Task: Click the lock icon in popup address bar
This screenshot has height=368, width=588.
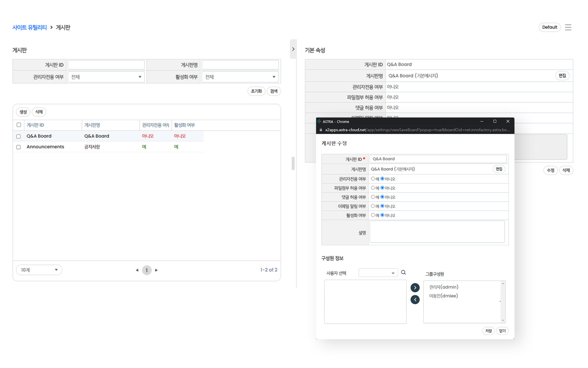Action: pyautogui.click(x=321, y=130)
